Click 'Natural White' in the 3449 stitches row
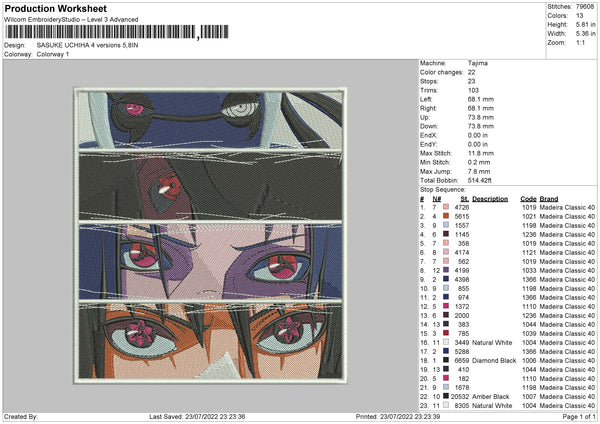 [x=492, y=342]
